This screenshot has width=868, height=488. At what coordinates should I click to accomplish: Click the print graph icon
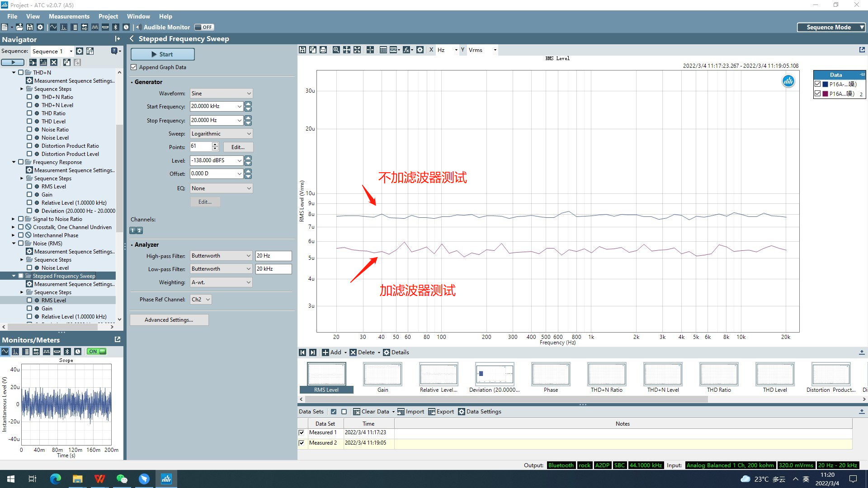323,50
